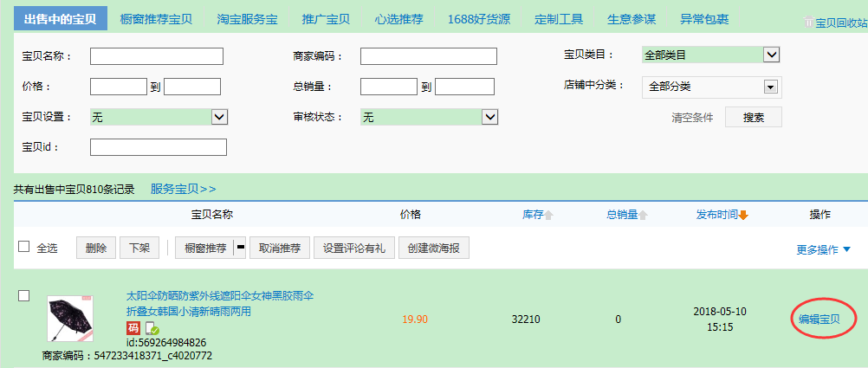Expand the 店铺中分类 dropdown
868x368 pixels.
(768, 87)
